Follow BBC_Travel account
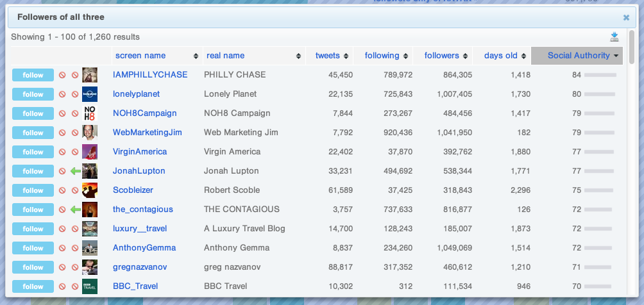The height and width of the screenshot is (305, 644). (33, 286)
